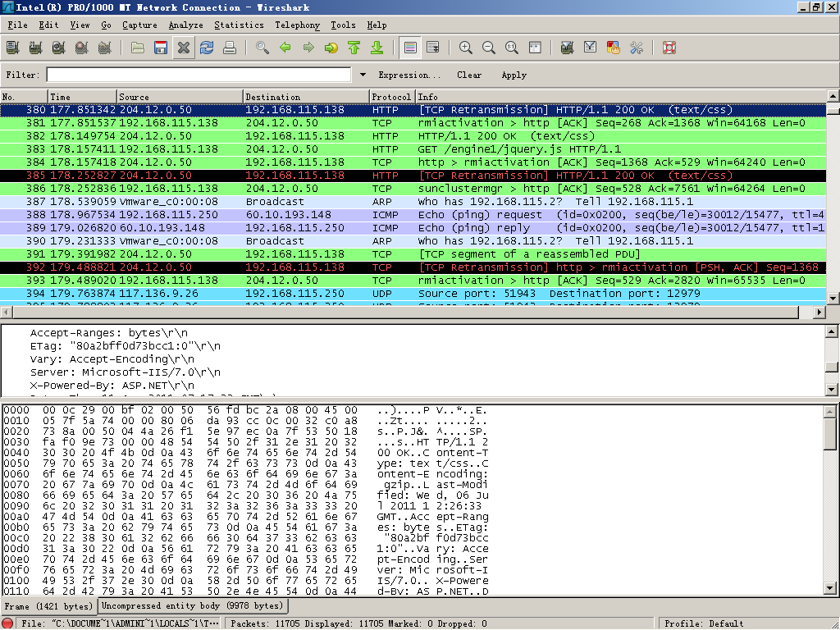The width and height of the screenshot is (840, 630).
Task: Reset zoom to normal size
Action: [x=512, y=48]
